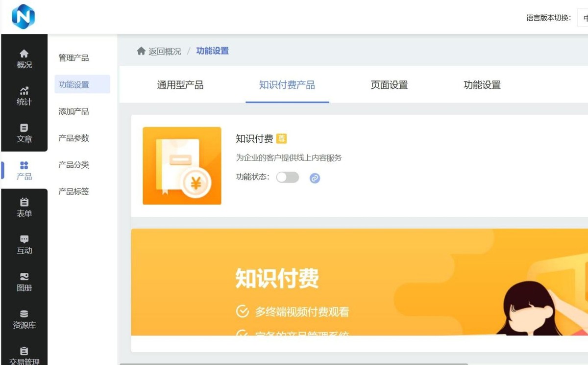Click the copy link icon beside the toggle
This screenshot has height=365, width=588.
315,178
